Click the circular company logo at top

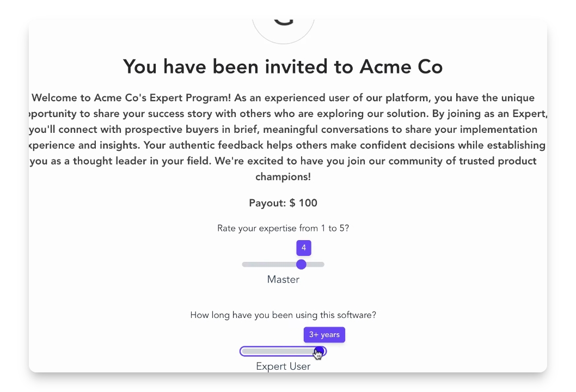(283, 26)
